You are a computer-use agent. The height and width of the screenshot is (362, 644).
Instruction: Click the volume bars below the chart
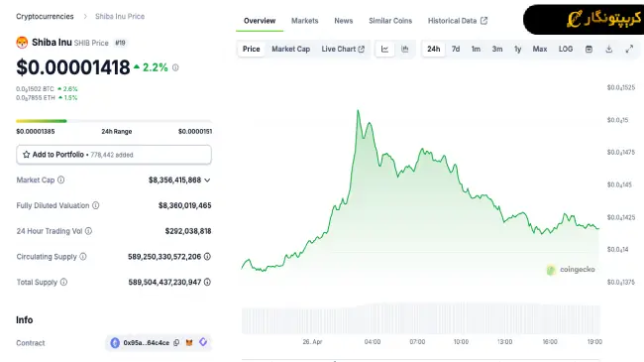click(x=421, y=319)
